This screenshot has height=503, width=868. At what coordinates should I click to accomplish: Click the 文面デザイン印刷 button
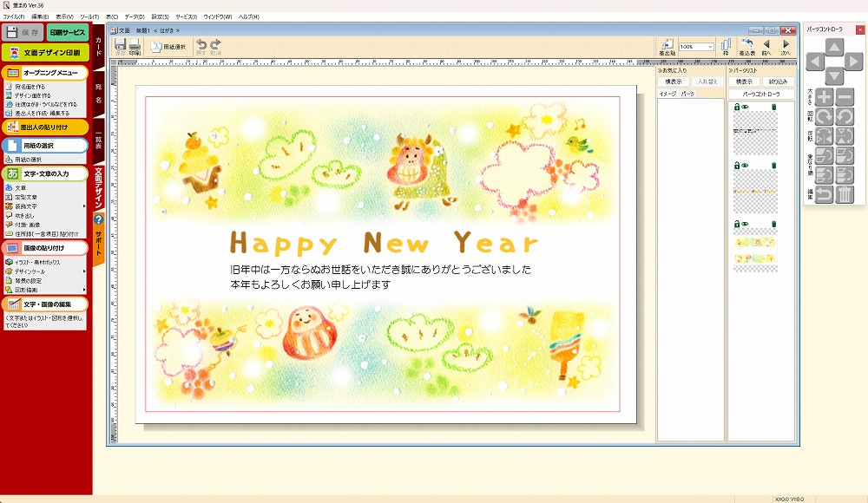45,53
